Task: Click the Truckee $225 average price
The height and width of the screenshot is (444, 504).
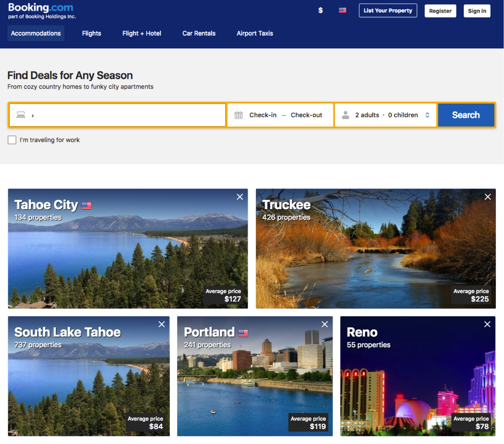Action: coord(471,295)
